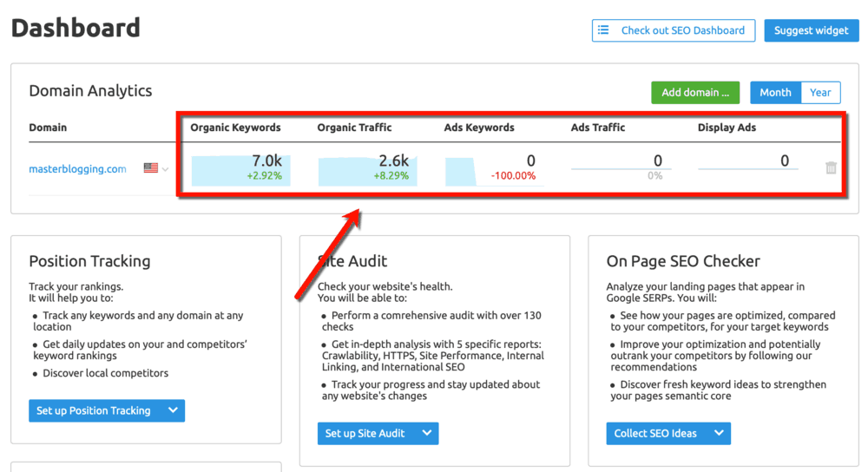Click the Domain Analytics heading
The image size is (868, 472).
pyautogui.click(x=90, y=91)
